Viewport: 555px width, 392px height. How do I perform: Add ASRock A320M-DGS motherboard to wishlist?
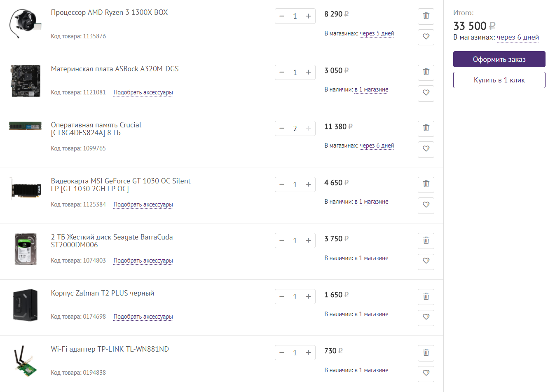point(426,93)
